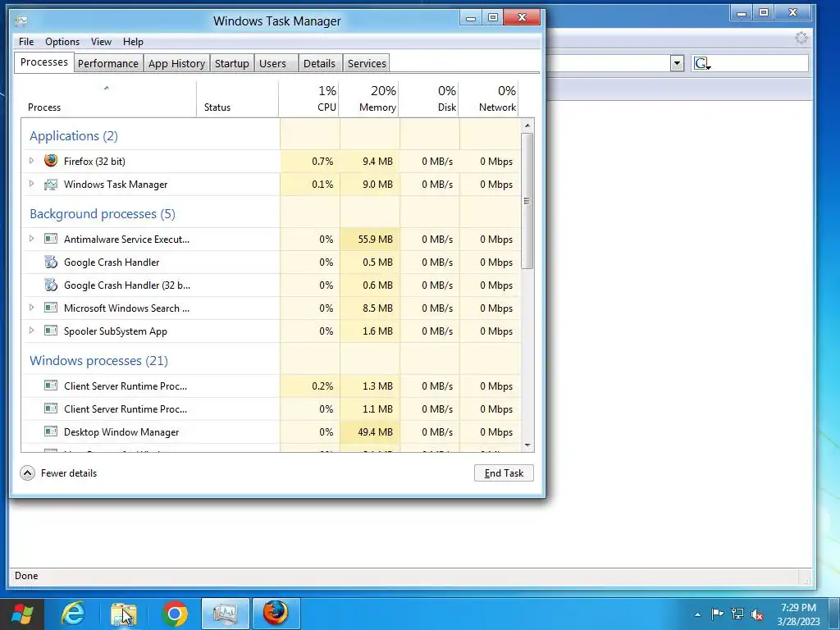This screenshot has height=630, width=840.
Task: Click the 49.4 MB memory value
Action: pos(375,431)
